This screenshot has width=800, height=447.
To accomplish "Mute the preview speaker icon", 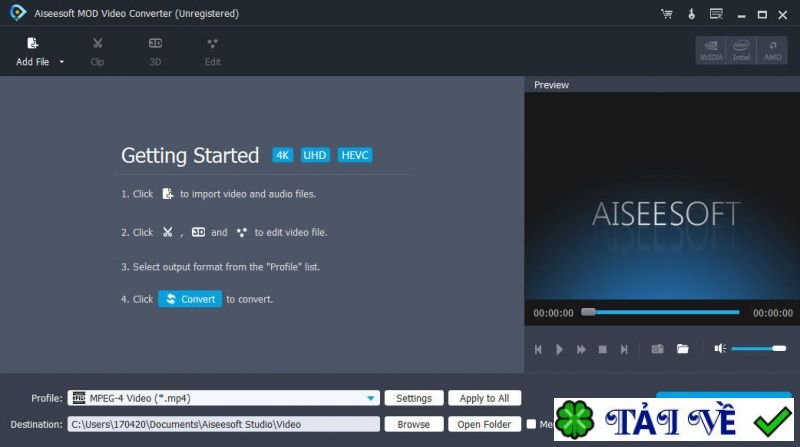I will point(720,349).
